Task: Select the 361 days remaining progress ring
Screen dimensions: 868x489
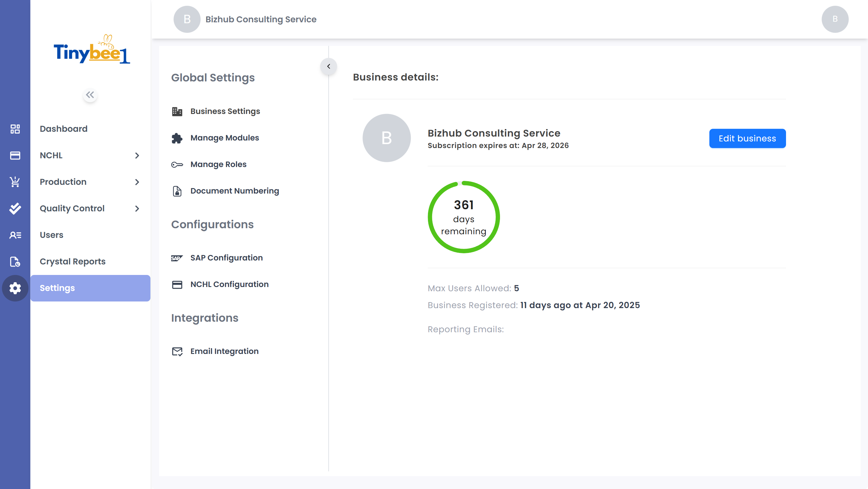Action: (x=464, y=217)
